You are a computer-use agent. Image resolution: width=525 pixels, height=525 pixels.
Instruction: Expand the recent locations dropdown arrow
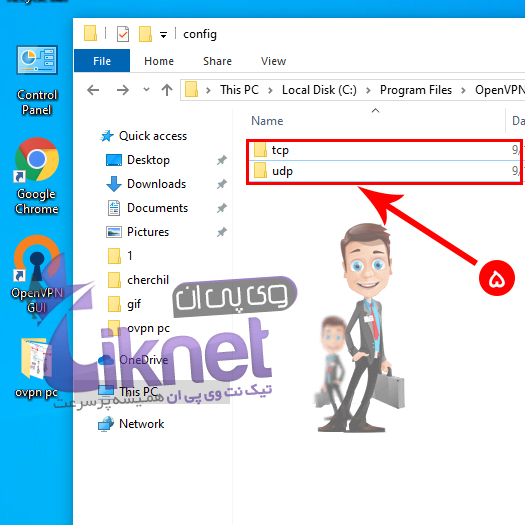pos(146,89)
